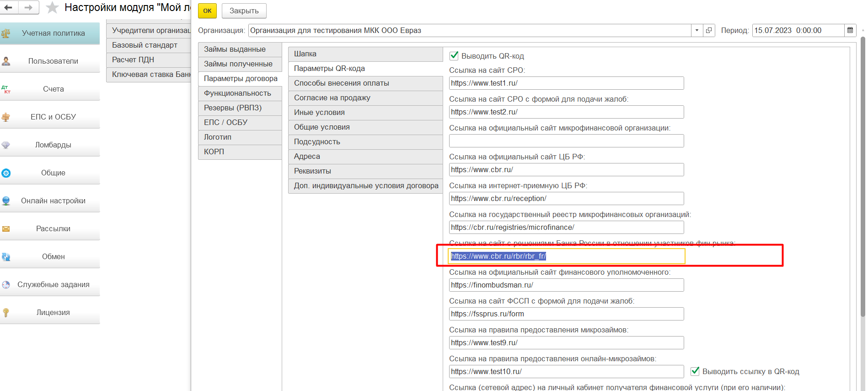Click the ОК button
The height and width of the screenshot is (391, 868).
tap(207, 11)
